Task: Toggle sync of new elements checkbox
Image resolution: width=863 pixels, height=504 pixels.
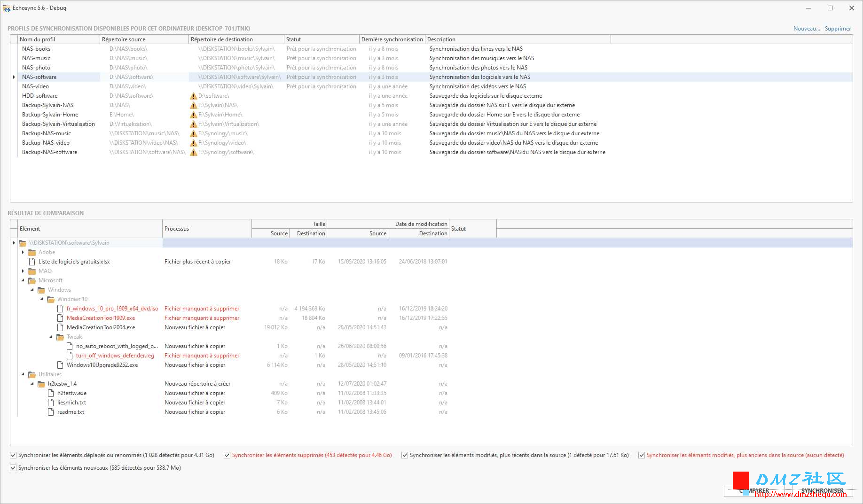Action: coord(13,468)
